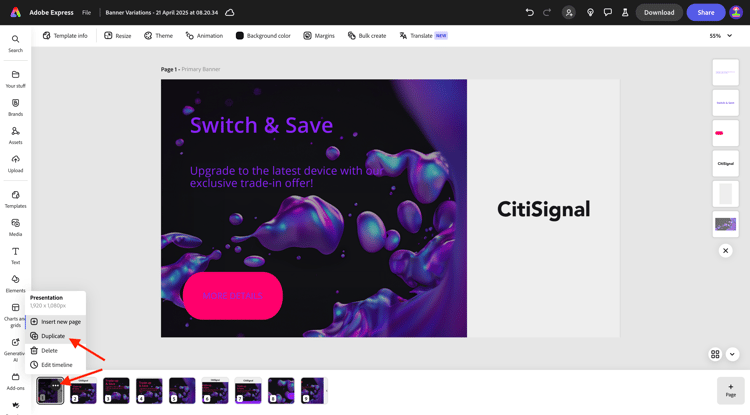Expand the chevron next to grid view
Viewport: 750px width, 415px height.
click(732, 354)
